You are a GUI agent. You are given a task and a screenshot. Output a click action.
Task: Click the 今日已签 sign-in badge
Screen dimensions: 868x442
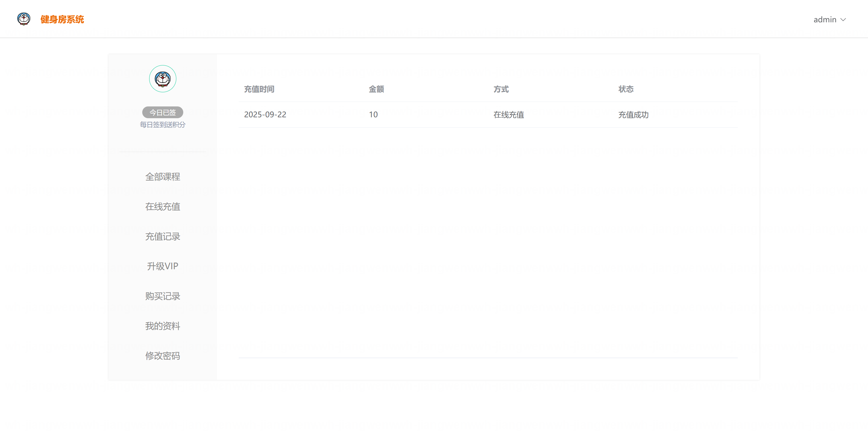(x=163, y=112)
